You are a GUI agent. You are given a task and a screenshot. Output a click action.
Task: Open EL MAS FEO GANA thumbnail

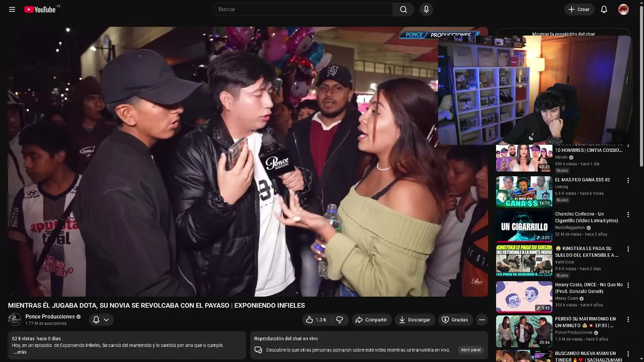pyautogui.click(x=524, y=192)
